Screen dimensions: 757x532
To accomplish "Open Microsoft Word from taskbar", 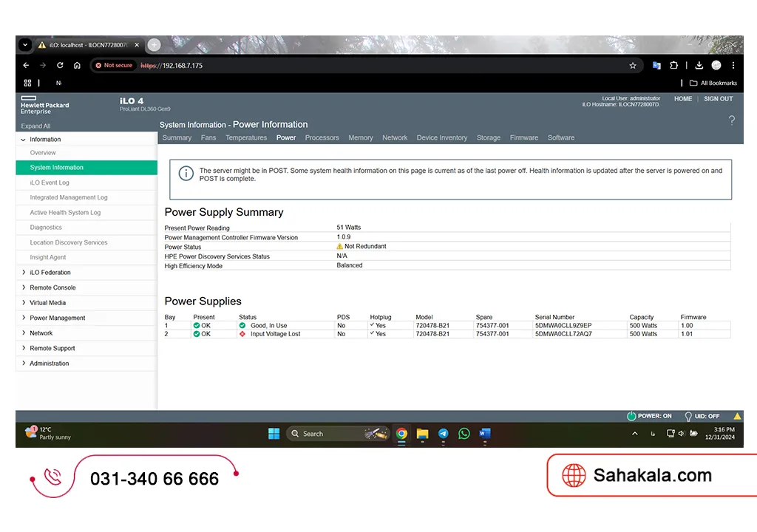I will coord(485,434).
